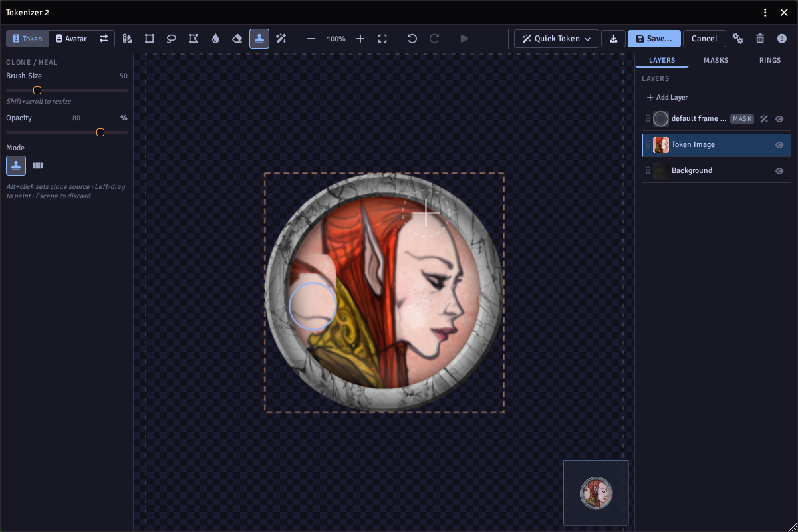The height and width of the screenshot is (532, 798).
Task: Switch to the Rings tab
Action: click(x=770, y=61)
